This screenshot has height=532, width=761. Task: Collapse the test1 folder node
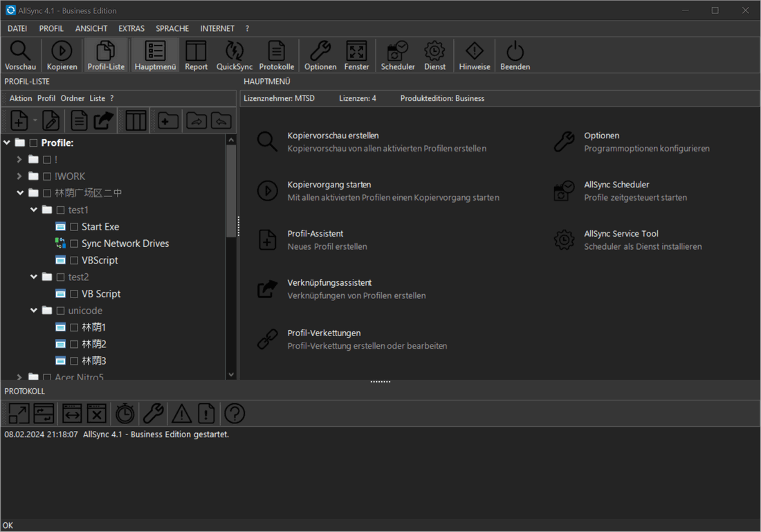tap(34, 210)
